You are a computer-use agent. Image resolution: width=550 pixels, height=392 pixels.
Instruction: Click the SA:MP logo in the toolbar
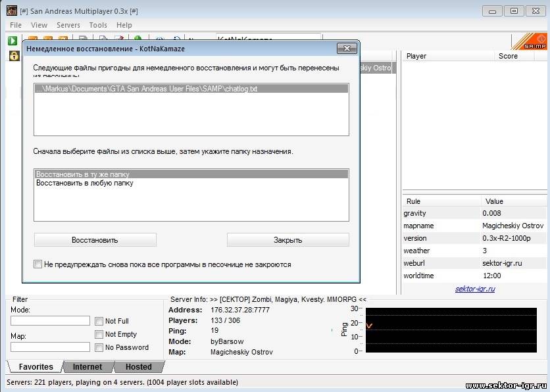[530, 41]
